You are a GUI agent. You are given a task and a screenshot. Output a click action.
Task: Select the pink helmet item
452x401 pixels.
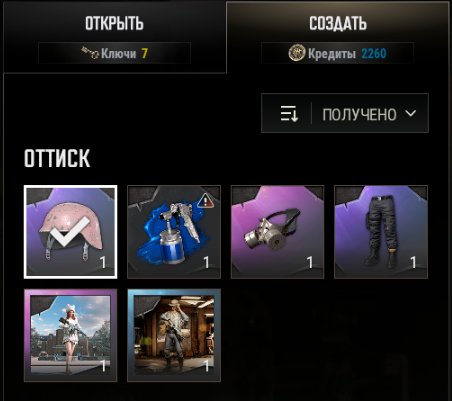point(70,232)
